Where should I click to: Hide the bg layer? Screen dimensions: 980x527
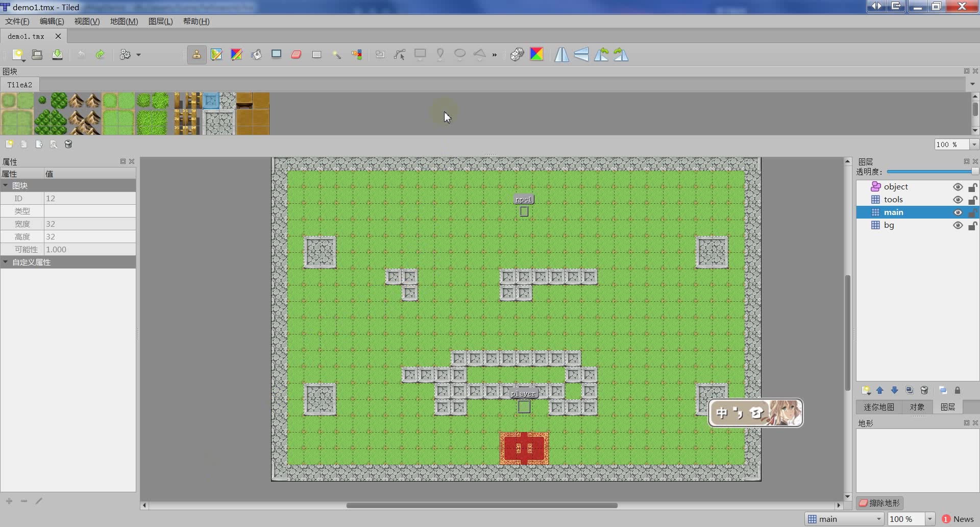958,225
